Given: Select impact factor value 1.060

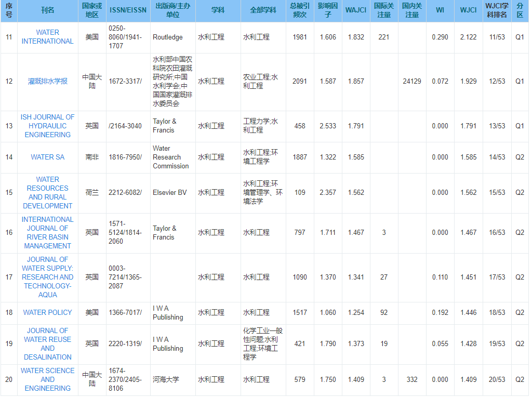Looking at the screenshot, I should (x=328, y=312).
